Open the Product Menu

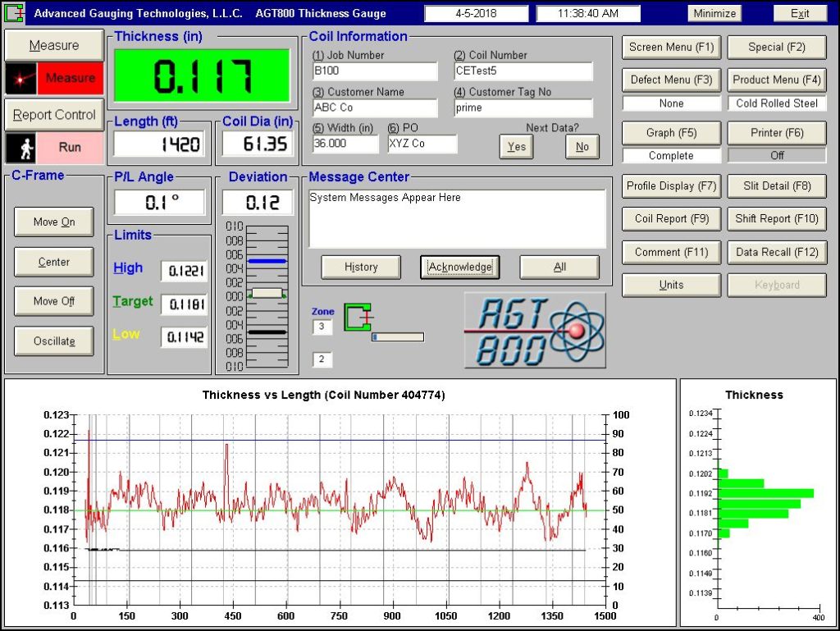(x=776, y=80)
